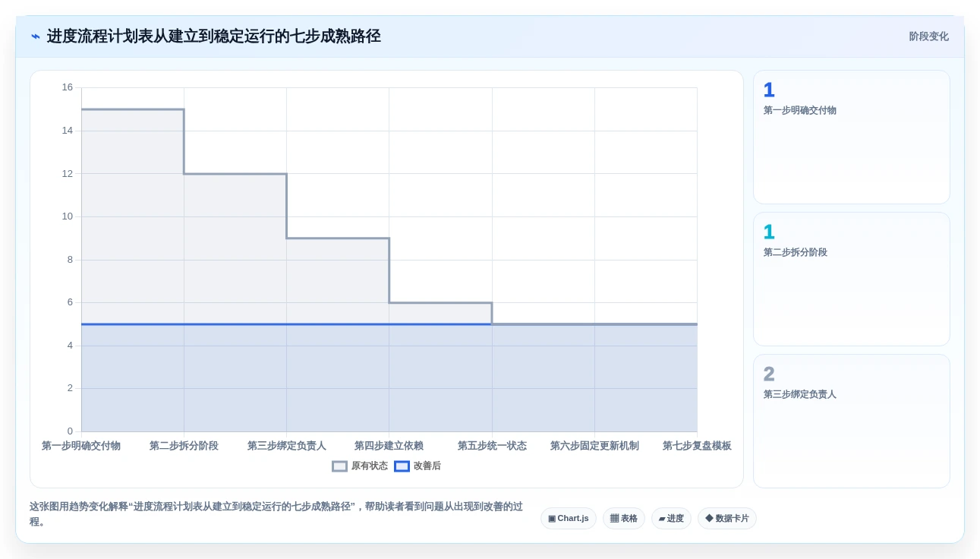Click x-axis label 第三步绑定负责人

click(286, 446)
